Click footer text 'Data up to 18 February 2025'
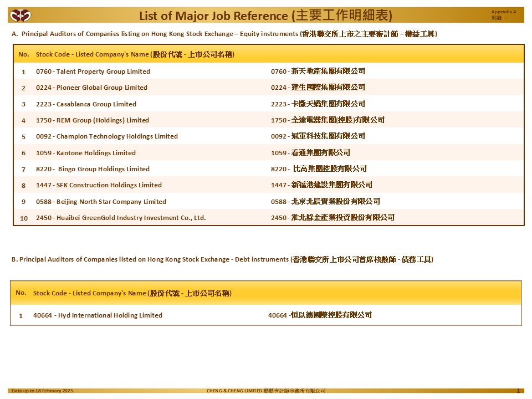 [x=42, y=391]
